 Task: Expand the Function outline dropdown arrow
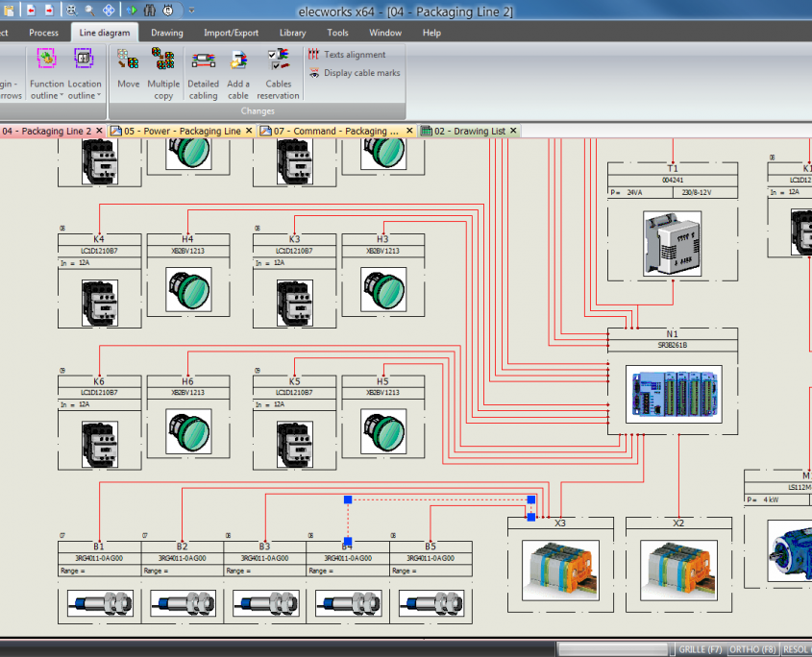coord(62,96)
